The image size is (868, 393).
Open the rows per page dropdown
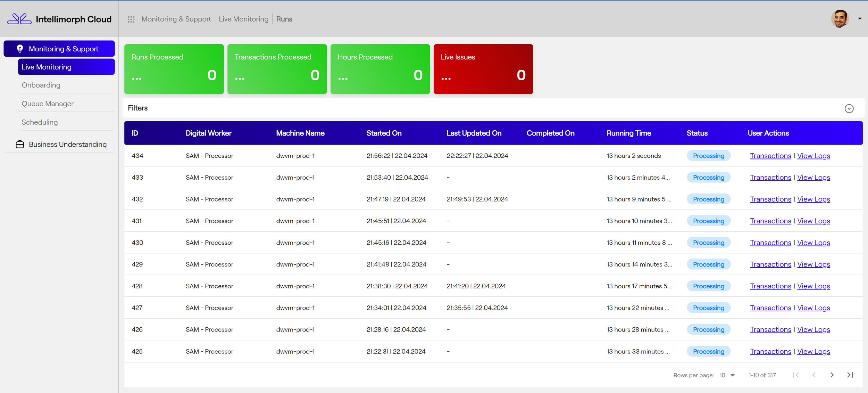(x=727, y=375)
